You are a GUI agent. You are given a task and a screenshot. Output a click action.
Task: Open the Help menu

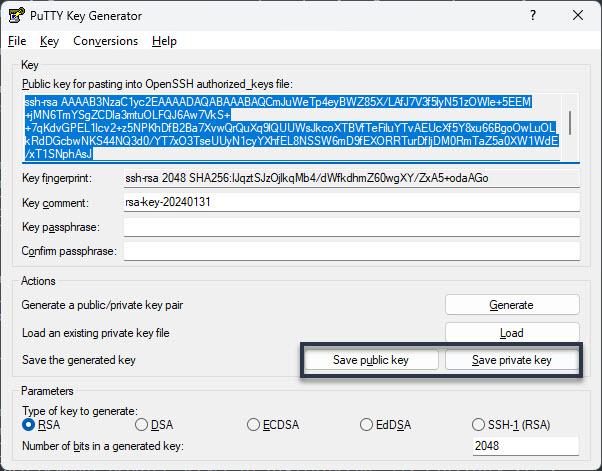point(164,41)
